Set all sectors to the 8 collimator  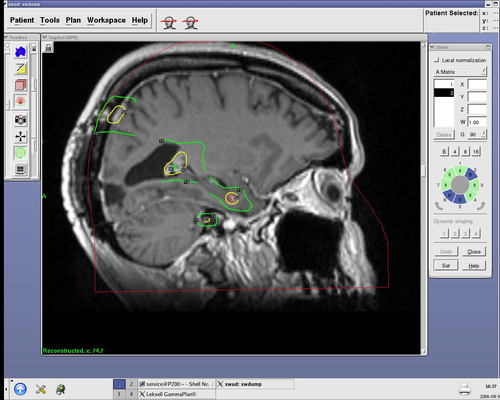(x=465, y=152)
